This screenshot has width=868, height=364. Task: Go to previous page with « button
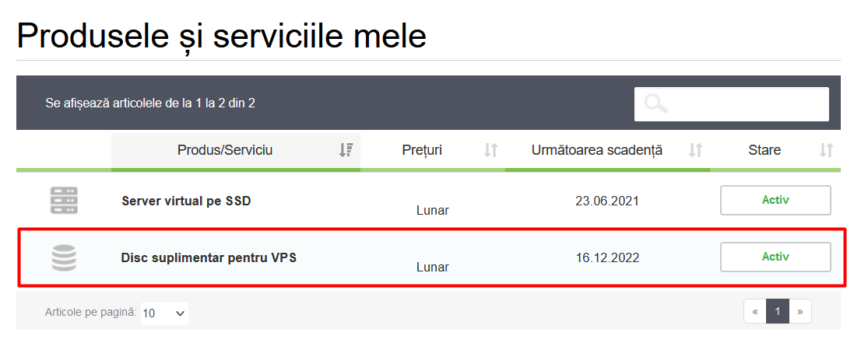755,312
